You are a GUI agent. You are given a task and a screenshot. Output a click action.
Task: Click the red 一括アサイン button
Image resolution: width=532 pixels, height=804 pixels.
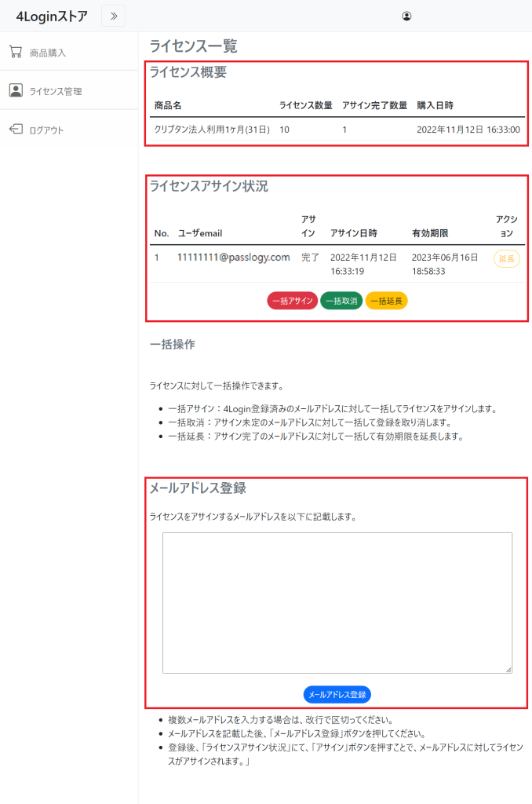292,301
